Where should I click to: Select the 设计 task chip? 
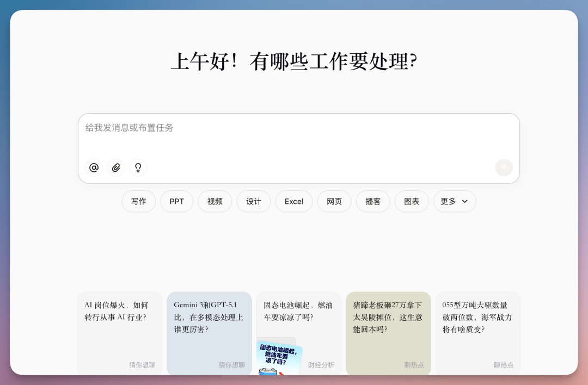253,201
